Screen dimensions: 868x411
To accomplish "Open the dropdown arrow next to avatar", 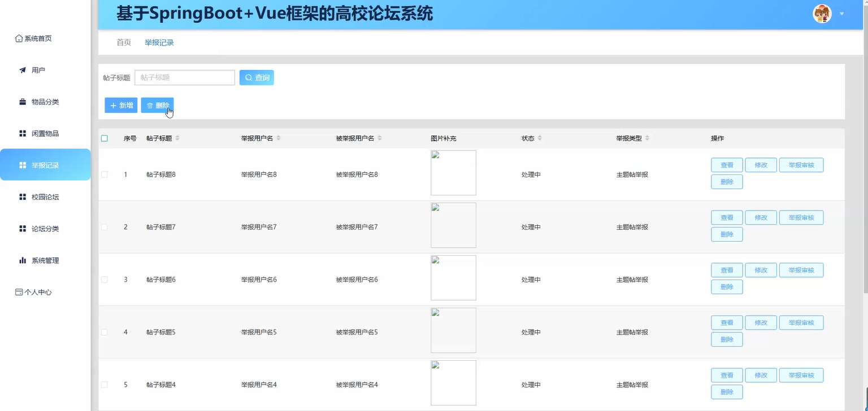I will point(841,14).
